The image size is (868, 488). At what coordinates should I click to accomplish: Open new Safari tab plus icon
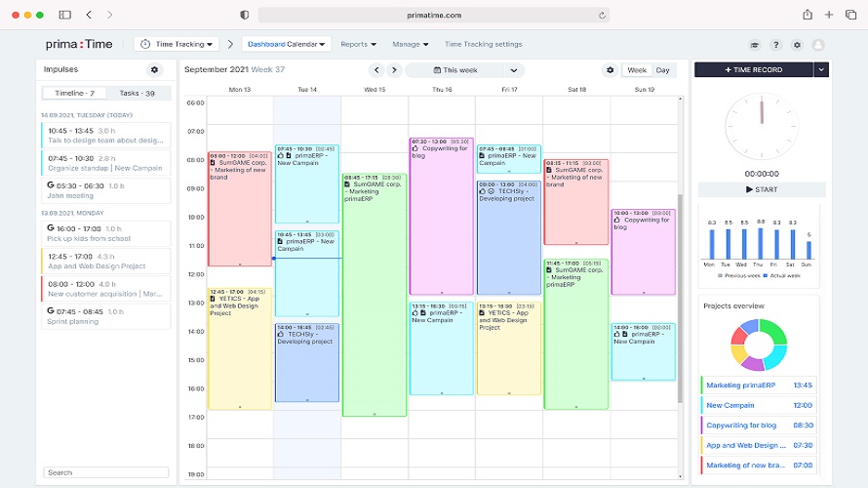(x=829, y=15)
